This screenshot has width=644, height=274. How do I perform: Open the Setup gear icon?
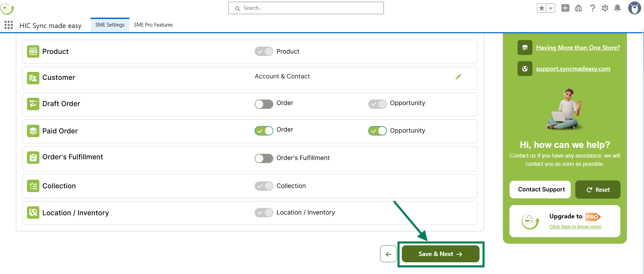tap(605, 8)
